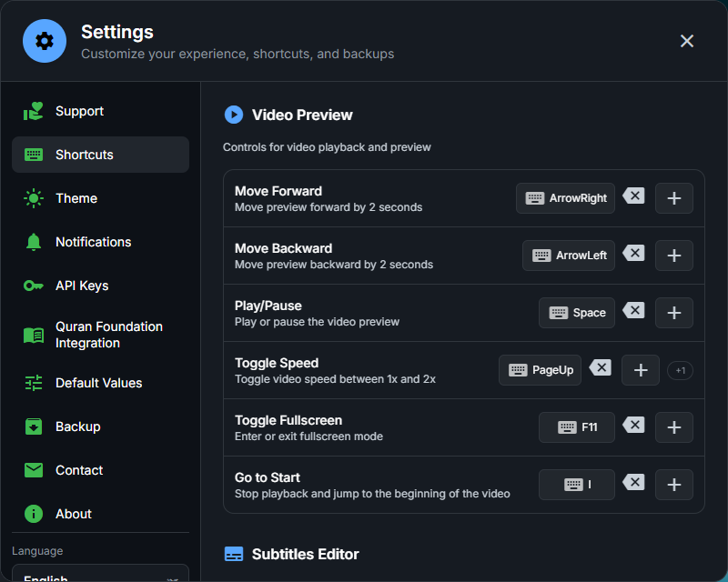Add a new shortcut for Toggle Speed
The image size is (728, 582).
tap(641, 370)
